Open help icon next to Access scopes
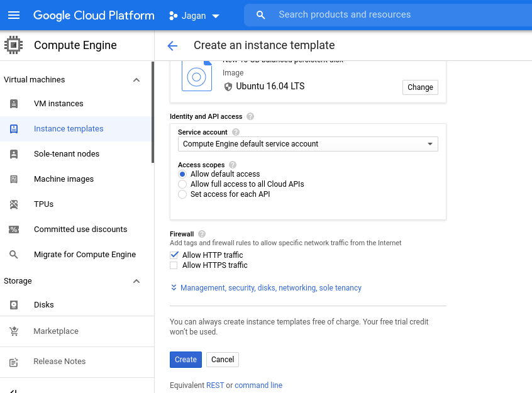Image resolution: width=532 pixels, height=393 pixels. (233, 165)
